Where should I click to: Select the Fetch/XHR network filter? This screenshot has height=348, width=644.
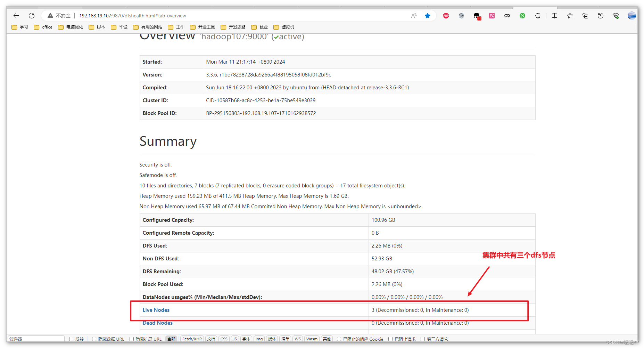point(192,339)
